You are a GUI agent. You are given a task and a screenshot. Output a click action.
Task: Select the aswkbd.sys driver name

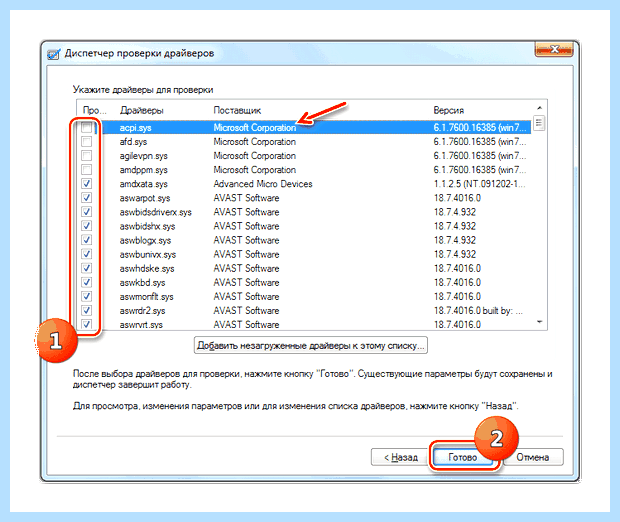142,283
